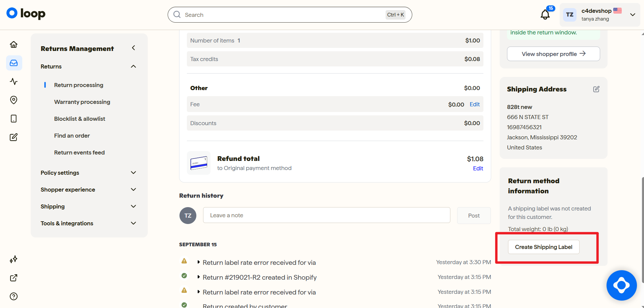This screenshot has width=644, height=308.
Task: Open the analytics activity sidebar icon
Action: (14, 81)
